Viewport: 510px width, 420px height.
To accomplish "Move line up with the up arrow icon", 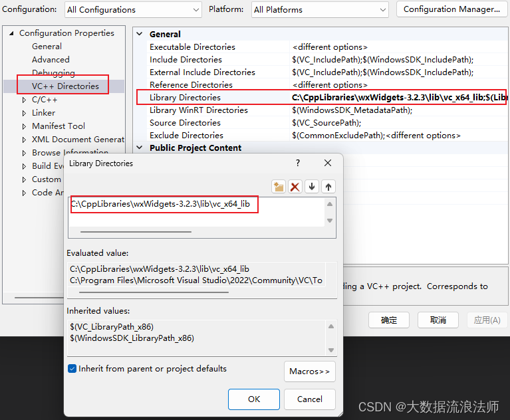I will pyautogui.click(x=328, y=187).
